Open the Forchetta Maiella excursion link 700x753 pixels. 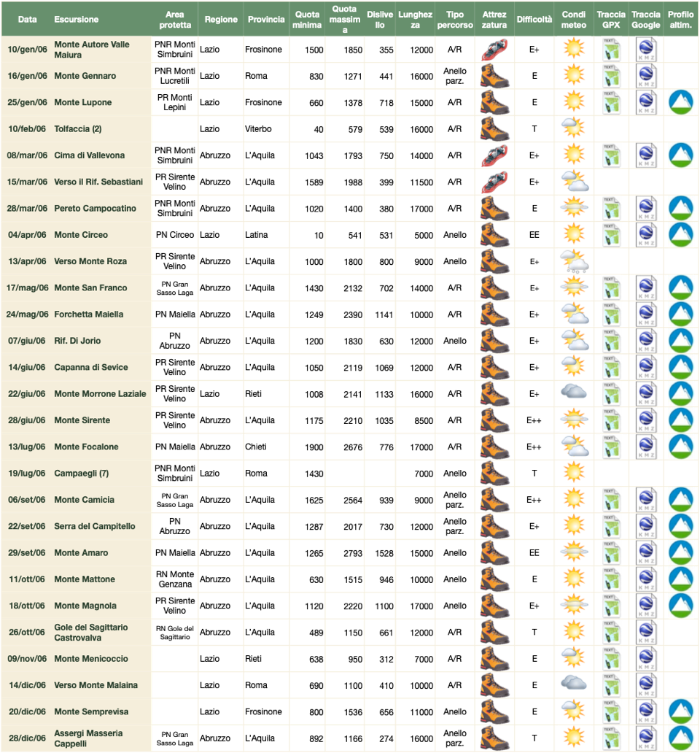pyautogui.click(x=89, y=314)
